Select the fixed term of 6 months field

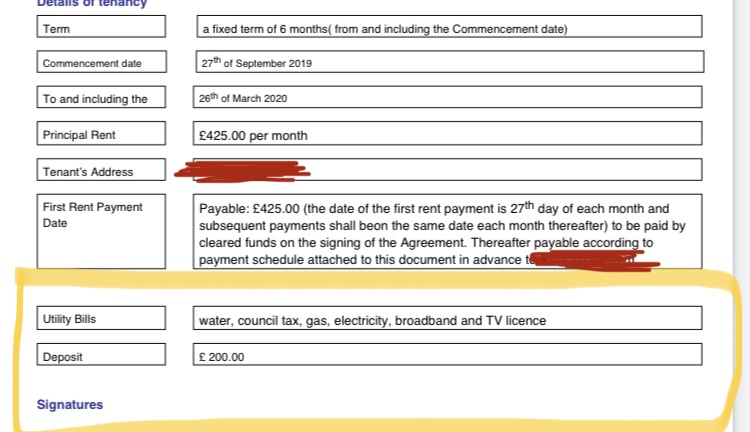[449, 26]
